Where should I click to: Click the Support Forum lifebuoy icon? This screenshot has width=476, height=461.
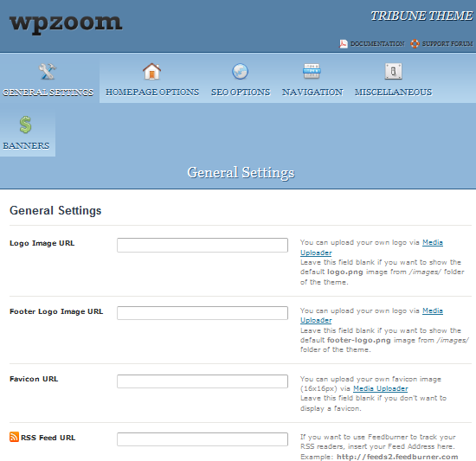pyautogui.click(x=415, y=43)
